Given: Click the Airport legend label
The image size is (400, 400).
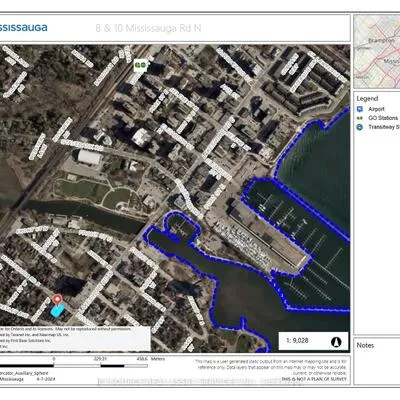Looking at the screenshot, I should 376,109.
